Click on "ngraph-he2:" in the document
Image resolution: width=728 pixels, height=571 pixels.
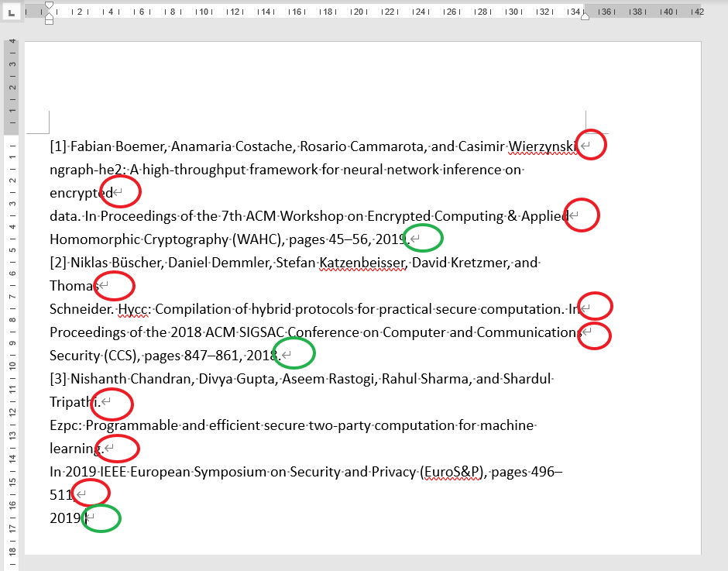(x=88, y=170)
